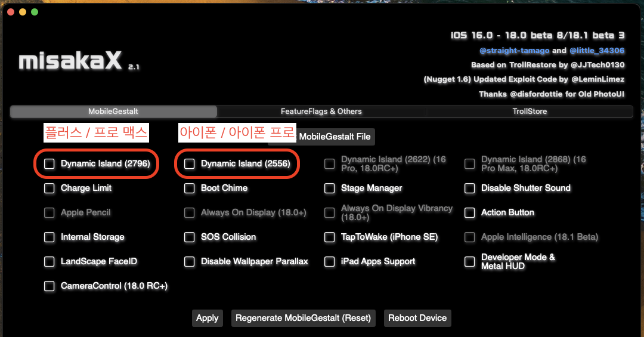Screen dimensions: 644x337
Task: Maximize the misakaX window with green button
Action: (x=35, y=12)
